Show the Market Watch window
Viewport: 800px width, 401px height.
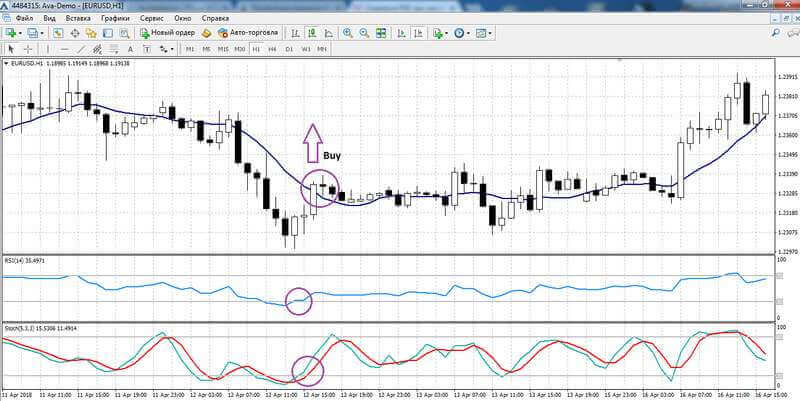click(x=58, y=33)
